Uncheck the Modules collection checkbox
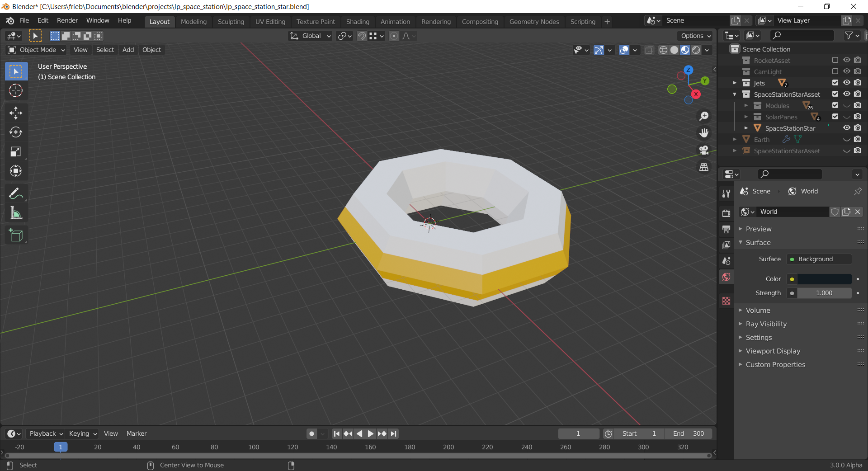Image resolution: width=868 pixels, height=471 pixels. [x=835, y=105]
